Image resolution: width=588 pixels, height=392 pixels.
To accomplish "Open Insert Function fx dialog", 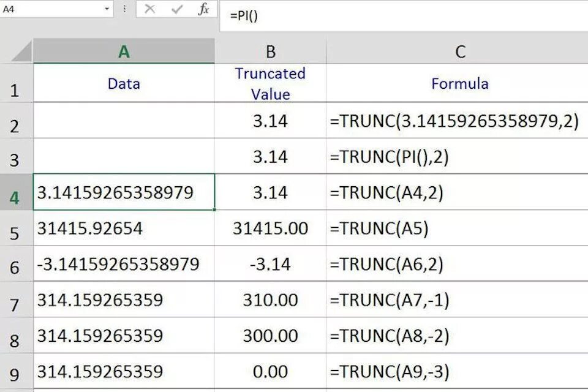I will point(203,9).
